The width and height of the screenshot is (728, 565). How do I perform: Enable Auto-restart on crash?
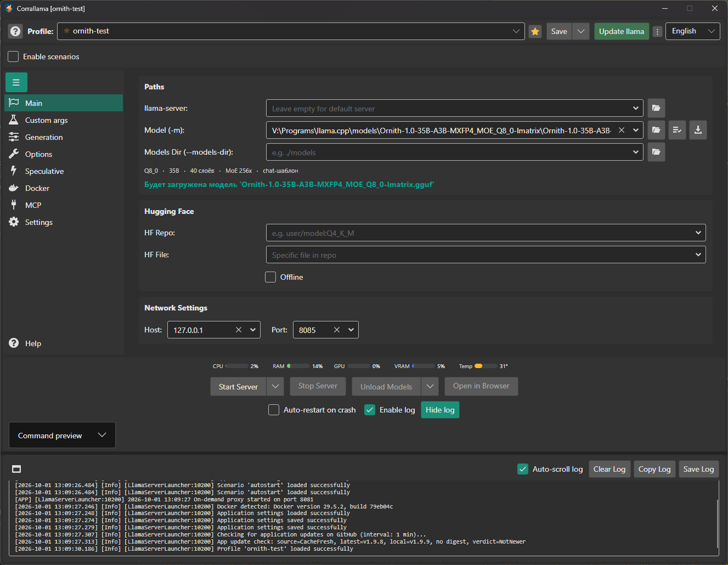274,410
